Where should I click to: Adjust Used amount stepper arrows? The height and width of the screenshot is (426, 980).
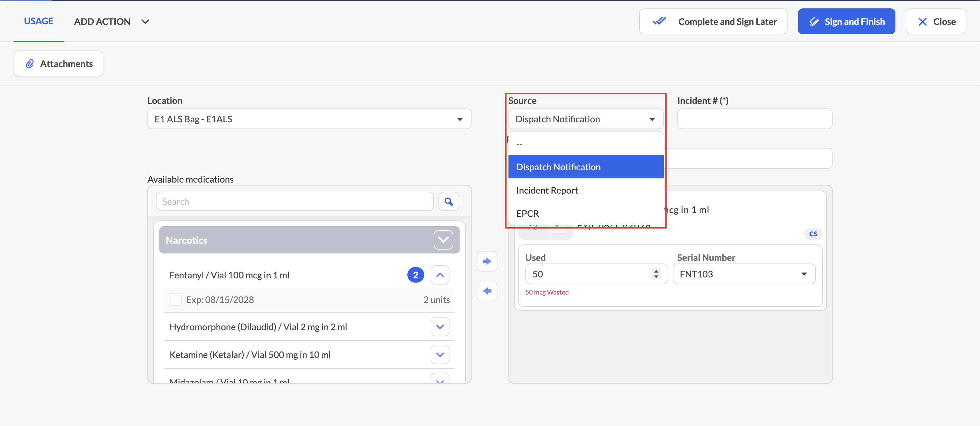point(656,274)
